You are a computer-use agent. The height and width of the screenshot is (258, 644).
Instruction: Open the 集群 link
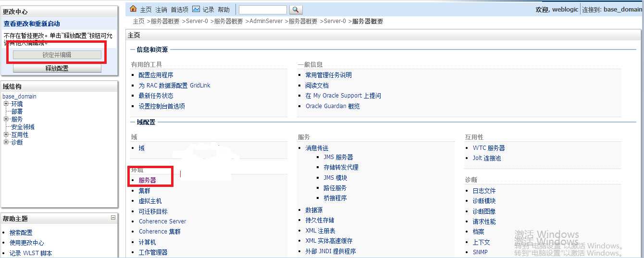(x=145, y=191)
